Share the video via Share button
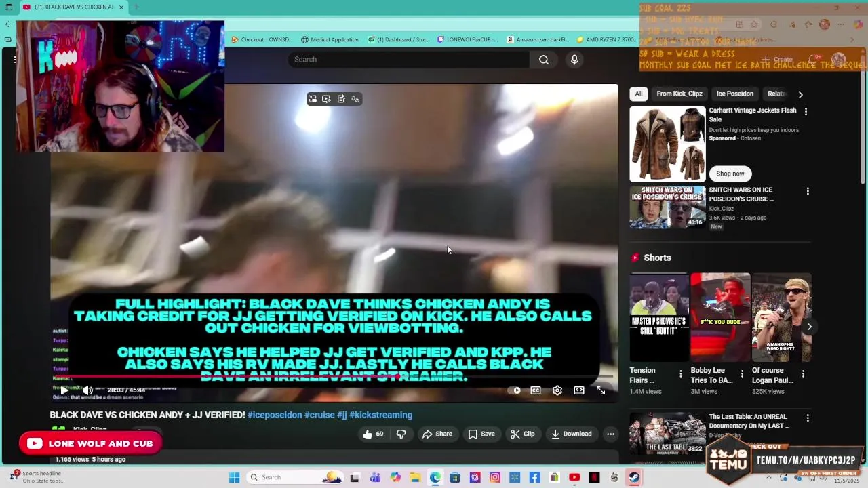The height and width of the screenshot is (488, 868). 437,434
